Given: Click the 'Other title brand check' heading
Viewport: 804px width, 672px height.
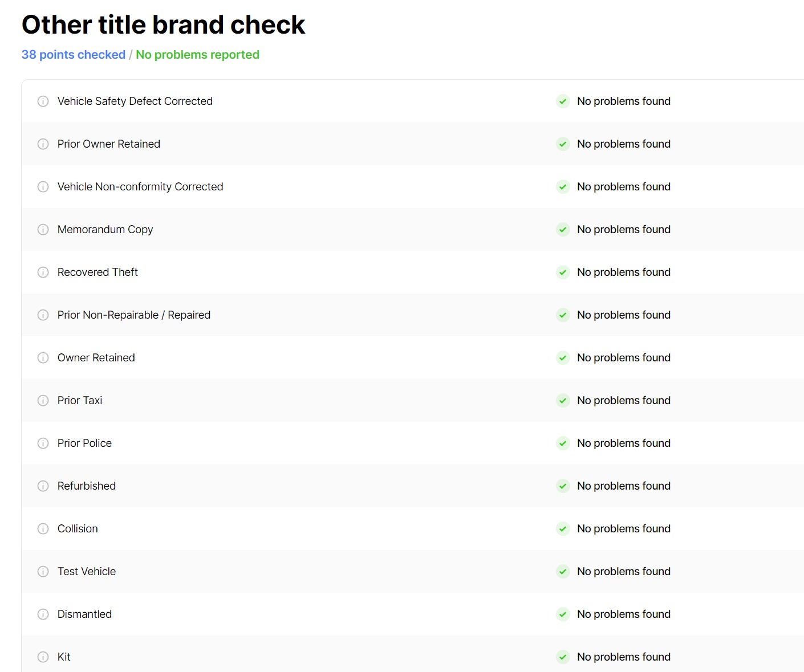Looking at the screenshot, I should [x=164, y=25].
